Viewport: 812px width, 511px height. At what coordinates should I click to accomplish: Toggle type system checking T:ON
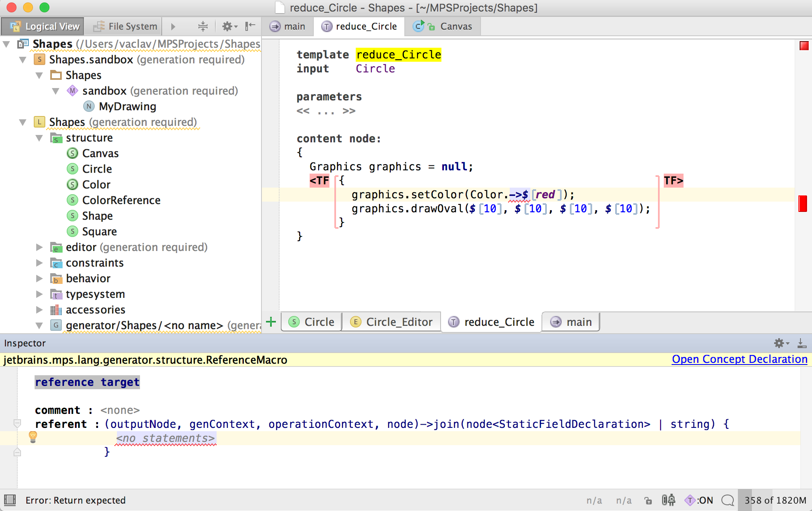[699, 500]
